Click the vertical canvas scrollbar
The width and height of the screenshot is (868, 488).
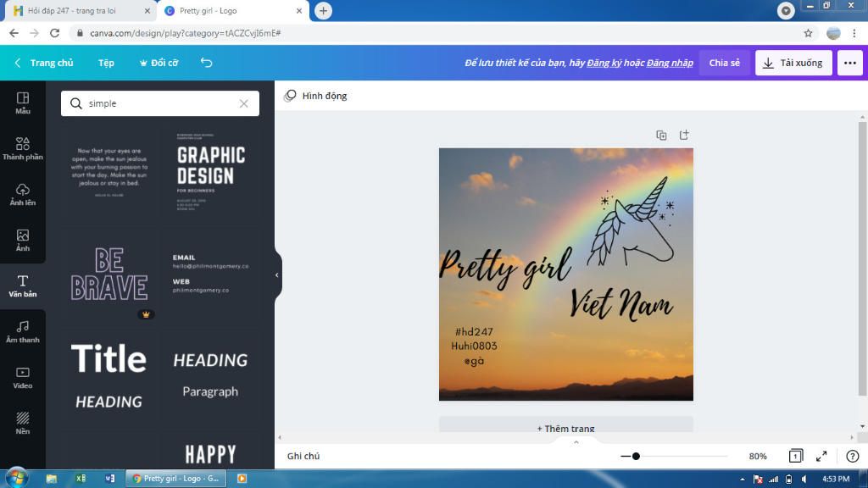point(862,258)
